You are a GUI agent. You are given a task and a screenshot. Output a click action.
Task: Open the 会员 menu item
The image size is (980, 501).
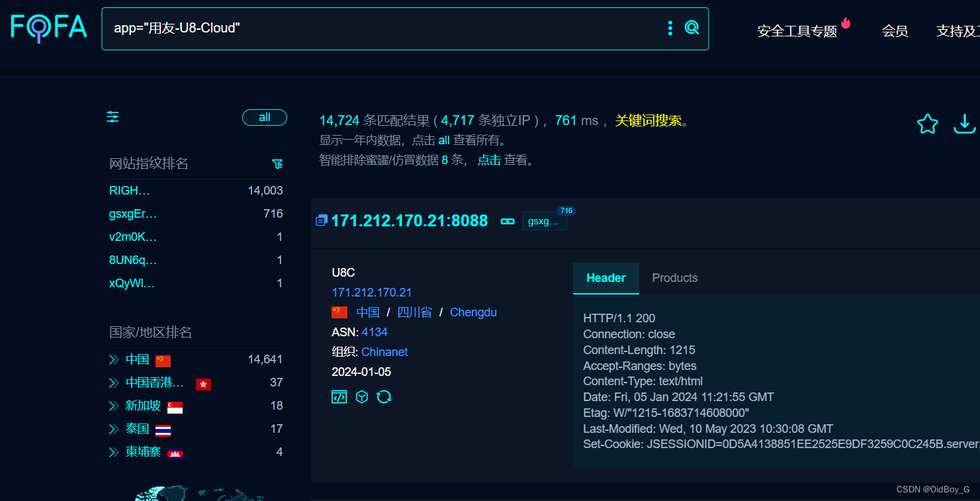[895, 31]
